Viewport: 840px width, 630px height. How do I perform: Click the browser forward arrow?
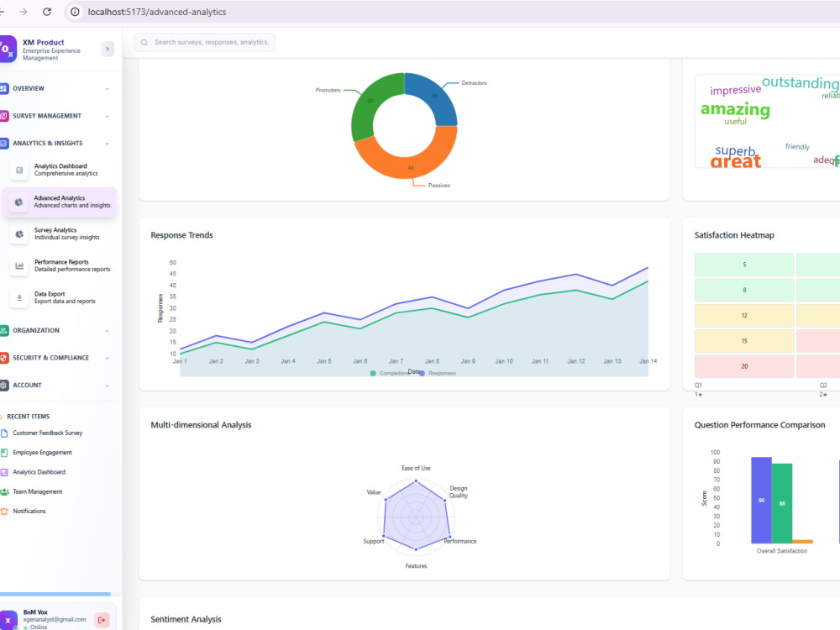pyautogui.click(x=23, y=12)
